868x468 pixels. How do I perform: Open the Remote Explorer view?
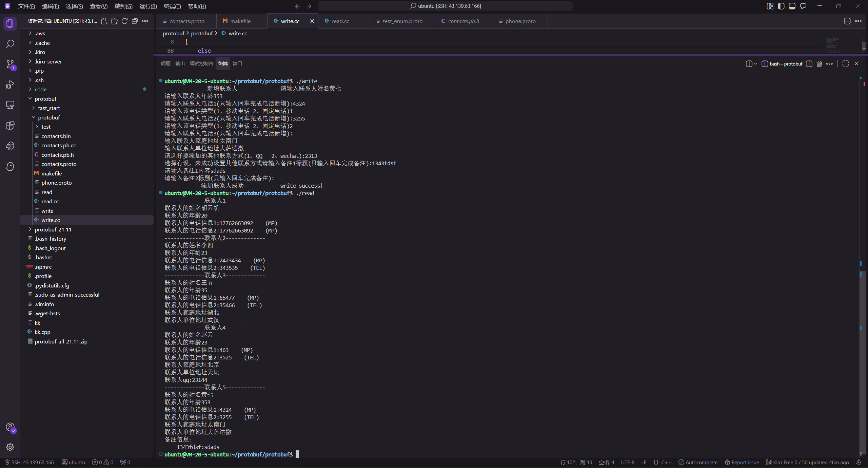point(10,105)
